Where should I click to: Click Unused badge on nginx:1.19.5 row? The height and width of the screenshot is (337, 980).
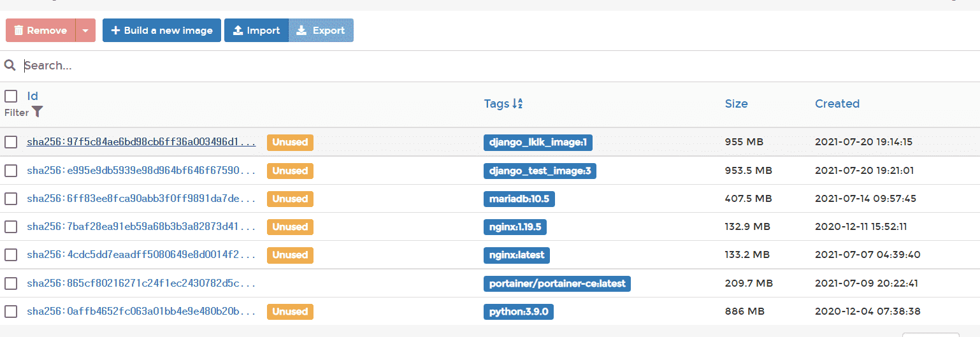290,227
